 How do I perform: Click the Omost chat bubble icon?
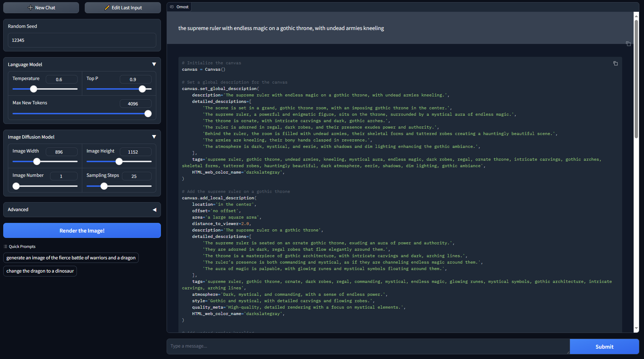tap(172, 7)
